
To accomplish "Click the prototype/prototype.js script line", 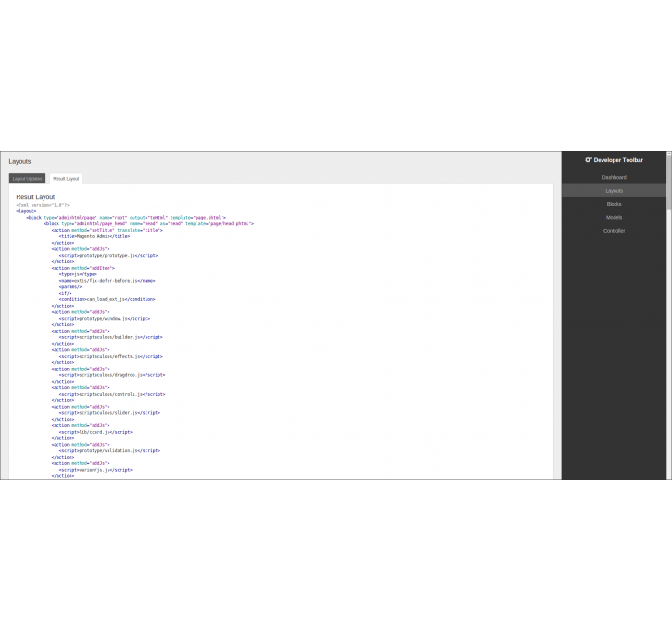I will tap(108, 255).
